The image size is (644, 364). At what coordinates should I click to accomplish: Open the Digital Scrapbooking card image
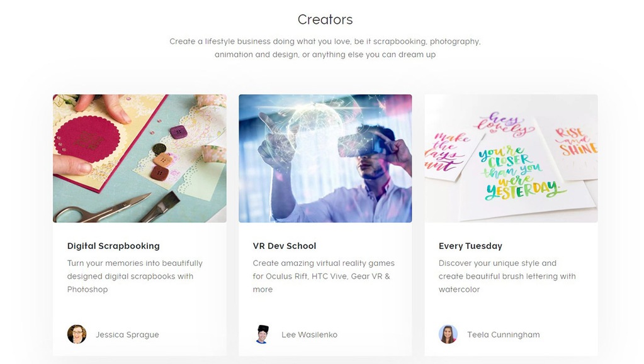click(x=140, y=158)
